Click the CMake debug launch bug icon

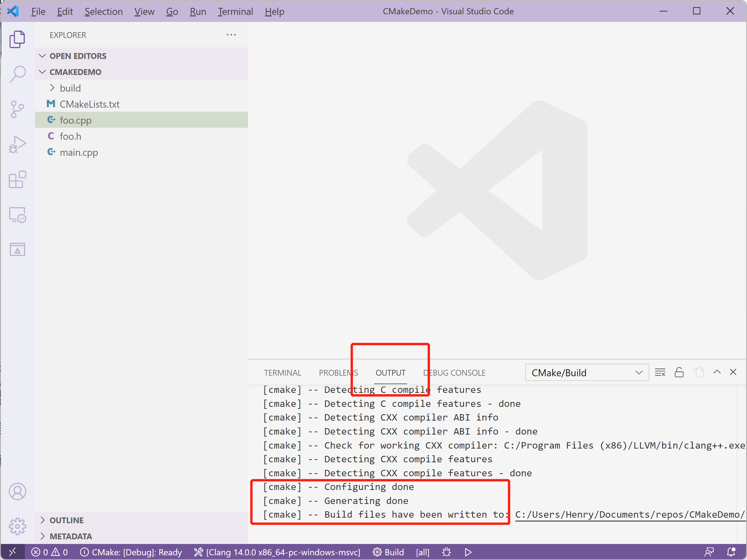tap(446, 552)
